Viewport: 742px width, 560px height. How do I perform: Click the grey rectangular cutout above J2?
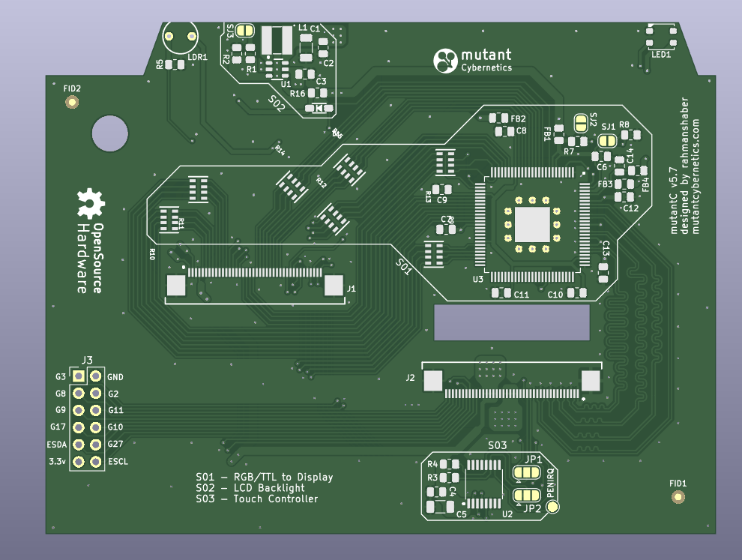coord(512,323)
